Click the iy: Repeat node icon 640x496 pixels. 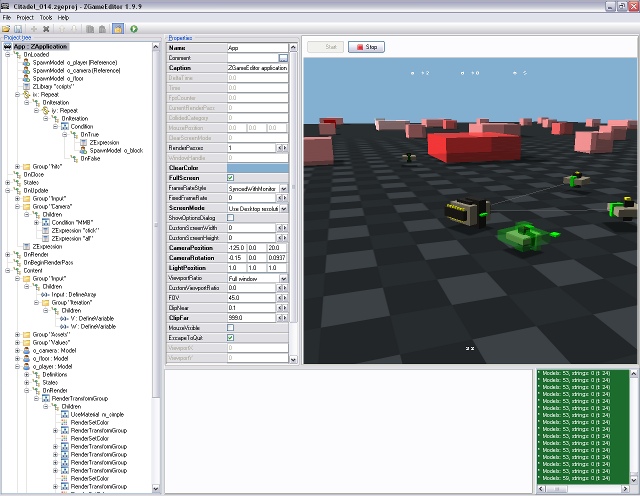45,111
